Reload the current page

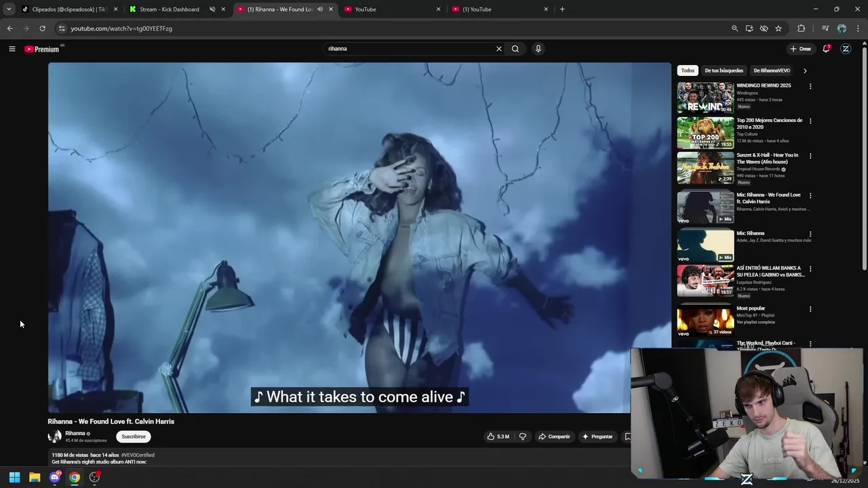tap(42, 28)
